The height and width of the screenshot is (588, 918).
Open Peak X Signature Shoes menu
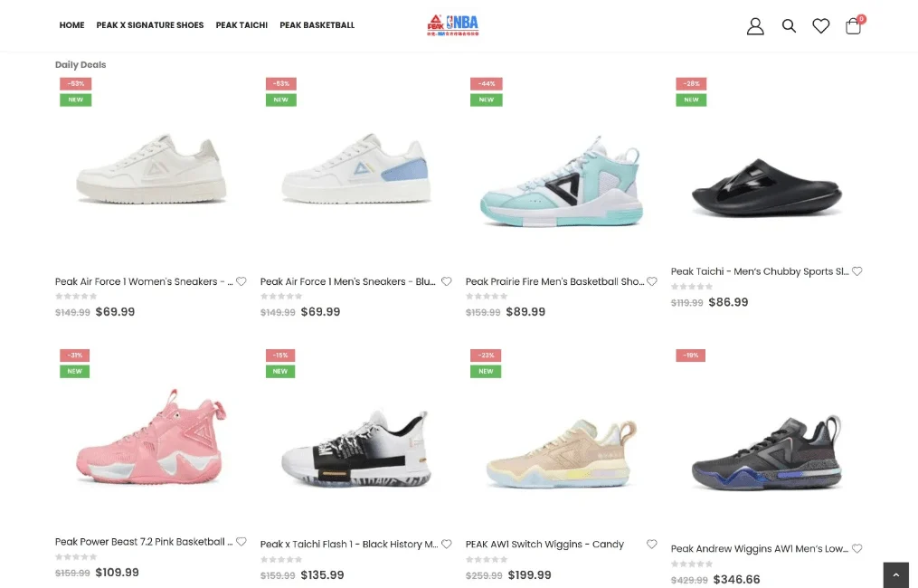click(x=150, y=25)
